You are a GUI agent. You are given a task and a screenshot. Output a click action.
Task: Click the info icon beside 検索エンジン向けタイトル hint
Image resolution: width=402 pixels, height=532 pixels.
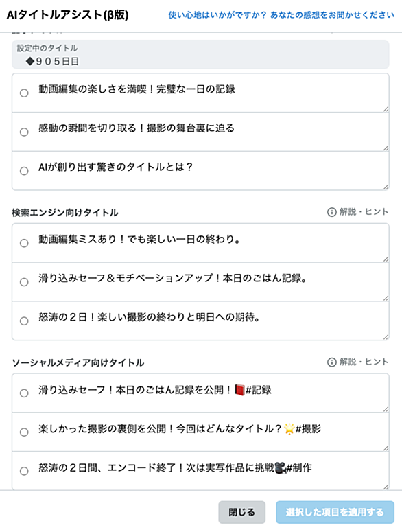[x=331, y=212]
